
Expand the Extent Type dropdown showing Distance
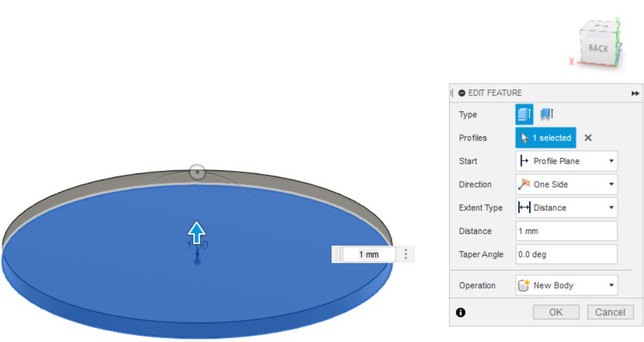click(x=566, y=208)
